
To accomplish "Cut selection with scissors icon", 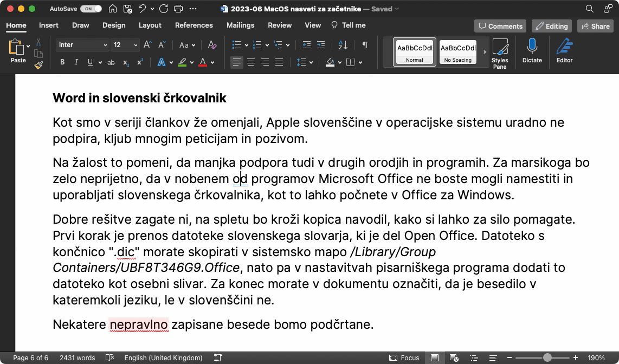I will click(x=38, y=41).
